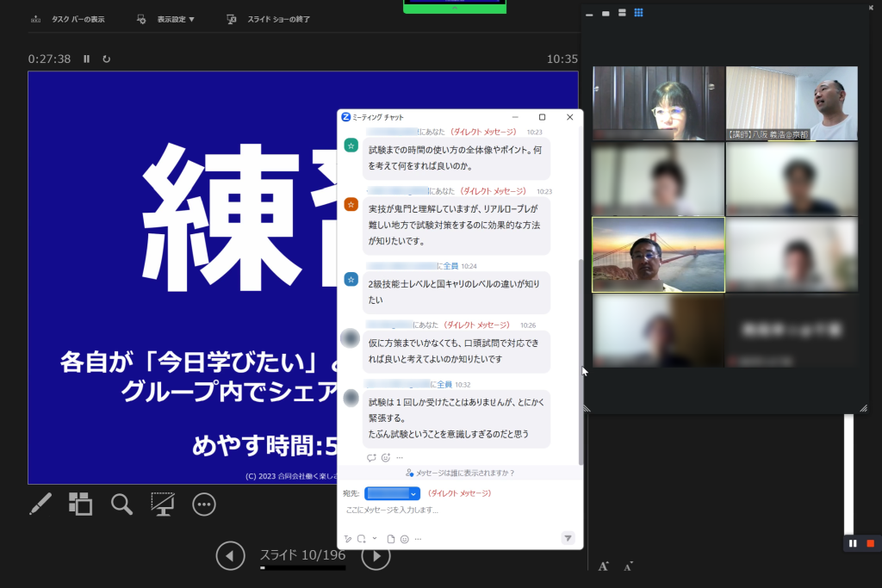Viewport: 882px width, 588px height.
Task: Click the slide progress bar under スライド 10/196
Action: (x=302, y=568)
